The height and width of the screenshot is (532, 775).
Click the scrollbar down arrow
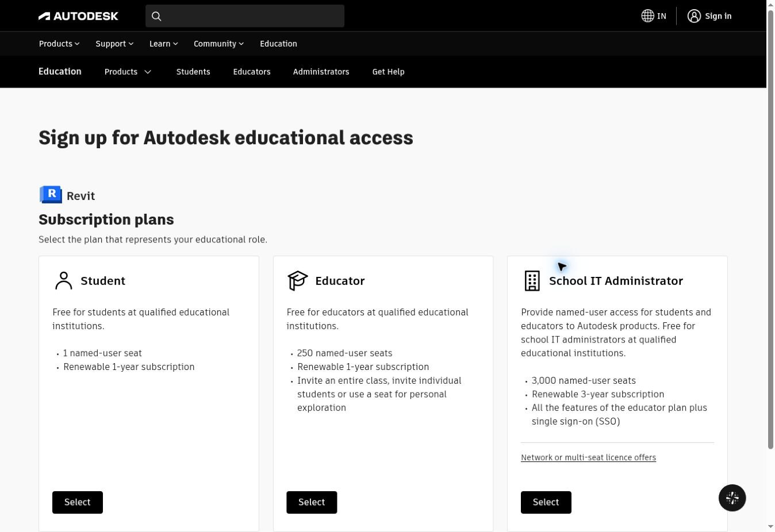pos(771,526)
